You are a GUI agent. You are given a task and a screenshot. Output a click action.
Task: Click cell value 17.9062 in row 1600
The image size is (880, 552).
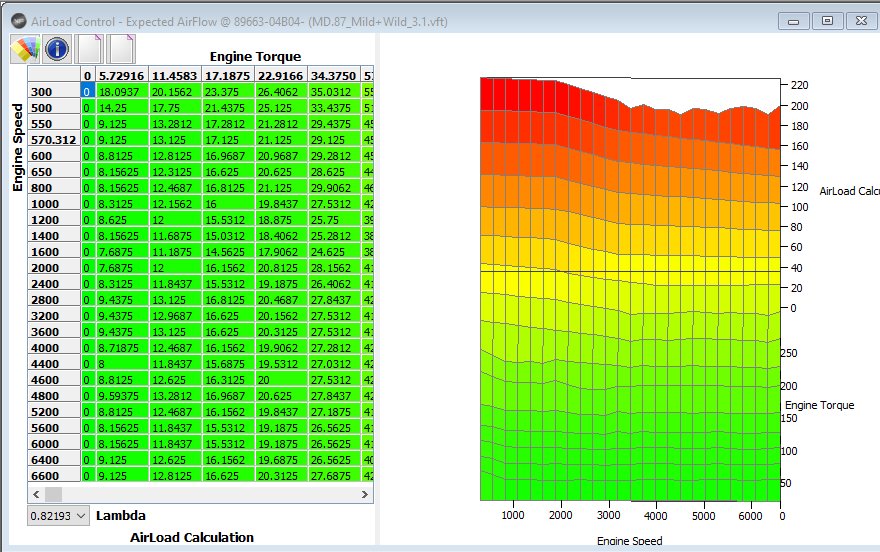[x=281, y=252]
